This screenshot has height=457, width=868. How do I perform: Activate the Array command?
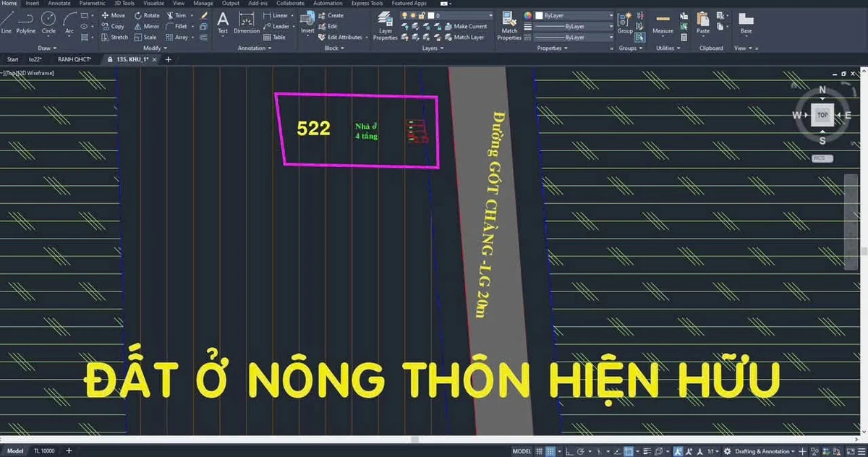point(177,37)
